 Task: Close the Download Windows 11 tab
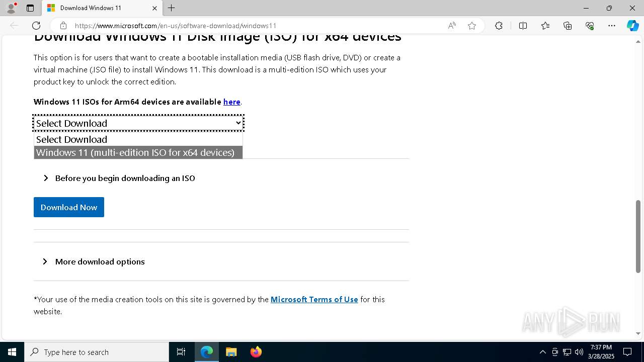pos(154,8)
